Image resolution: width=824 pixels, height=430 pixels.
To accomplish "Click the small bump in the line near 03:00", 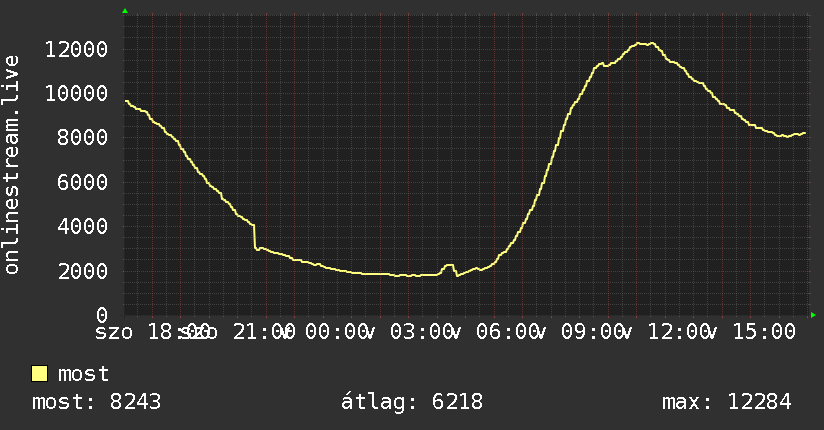I will point(449,269).
